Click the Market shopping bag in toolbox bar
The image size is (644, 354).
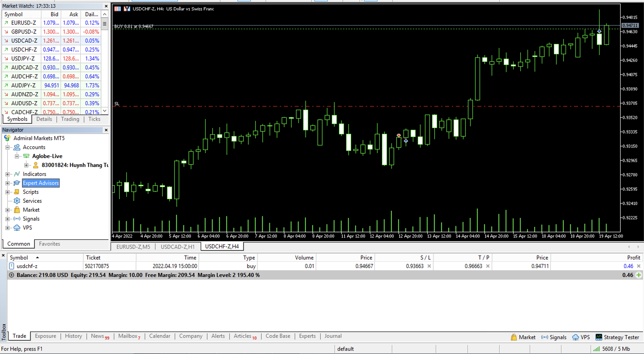click(x=513, y=337)
